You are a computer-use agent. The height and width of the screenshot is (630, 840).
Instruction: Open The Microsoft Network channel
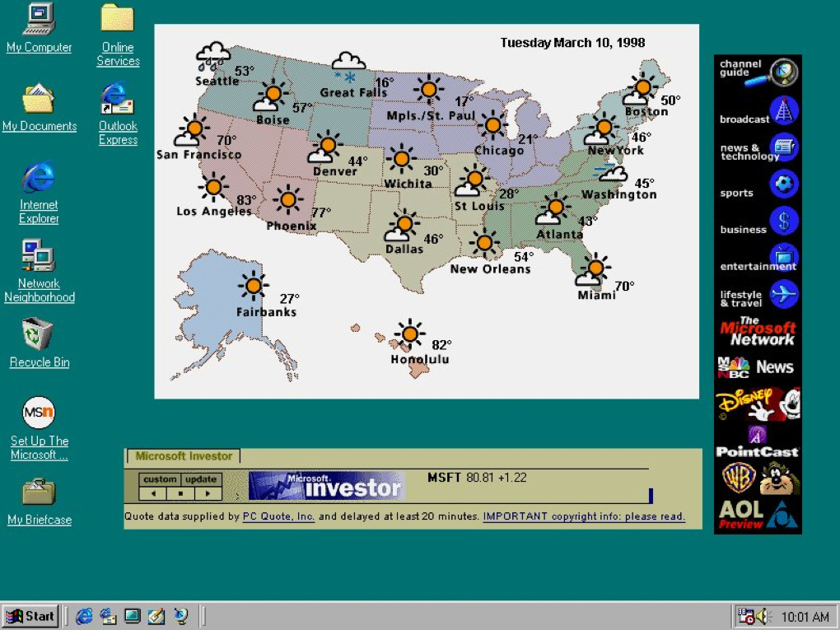tap(757, 331)
